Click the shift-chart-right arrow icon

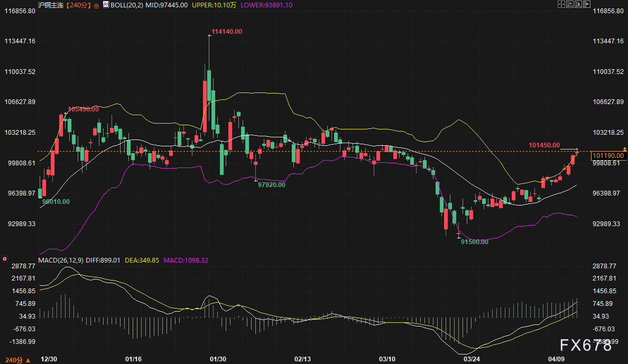pos(588,4)
